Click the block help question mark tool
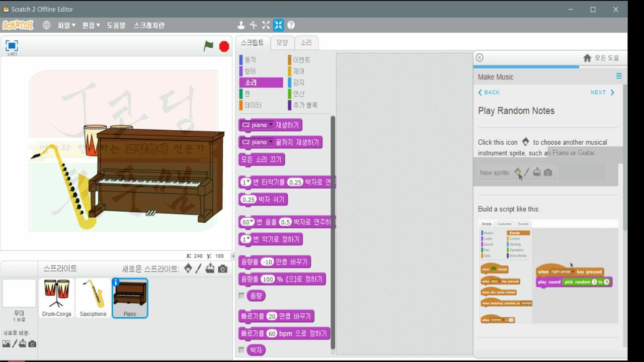644x362 pixels. (x=291, y=25)
